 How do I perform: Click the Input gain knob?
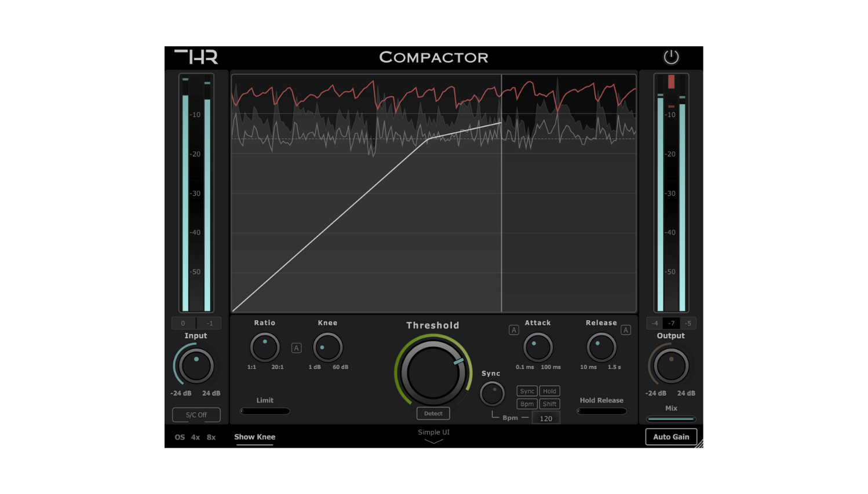pos(196,366)
